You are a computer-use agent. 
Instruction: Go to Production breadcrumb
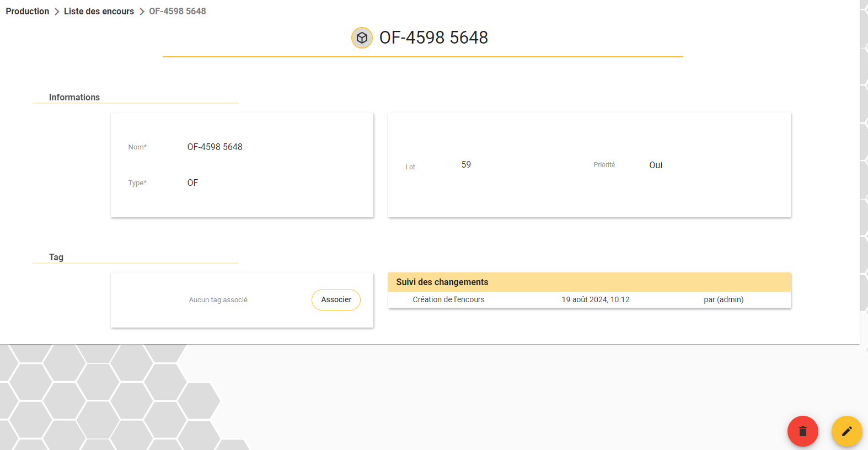point(28,11)
